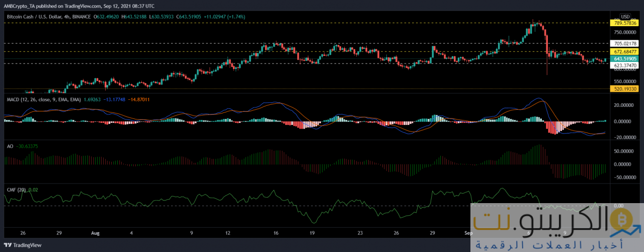Click the 16 date marker on time axis
The image size is (644, 252).
[x=276, y=234]
